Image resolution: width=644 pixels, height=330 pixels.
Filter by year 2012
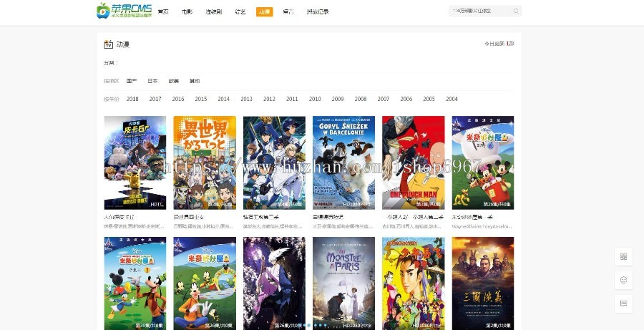point(270,99)
